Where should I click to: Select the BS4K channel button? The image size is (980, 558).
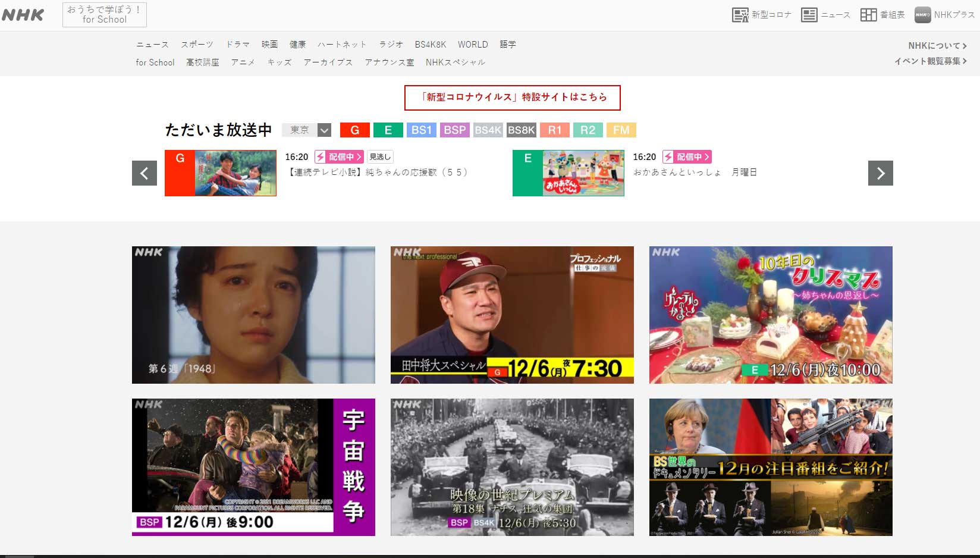click(488, 130)
